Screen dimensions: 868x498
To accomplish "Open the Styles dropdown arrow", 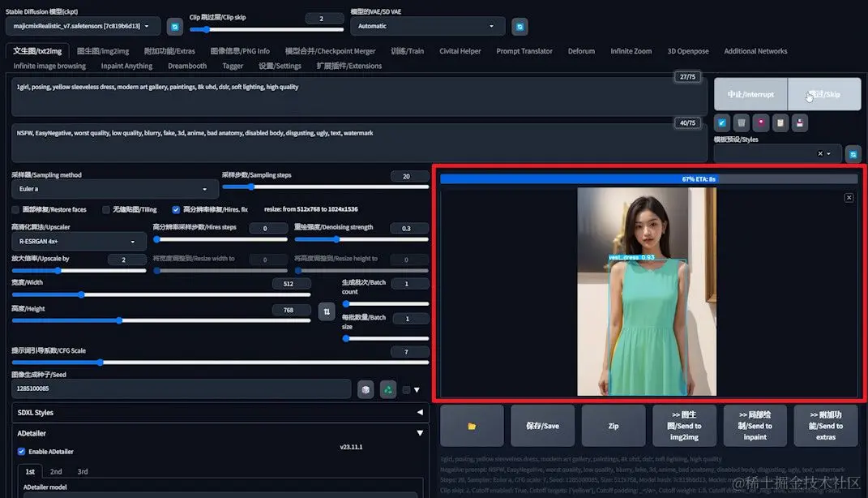I will (x=829, y=154).
